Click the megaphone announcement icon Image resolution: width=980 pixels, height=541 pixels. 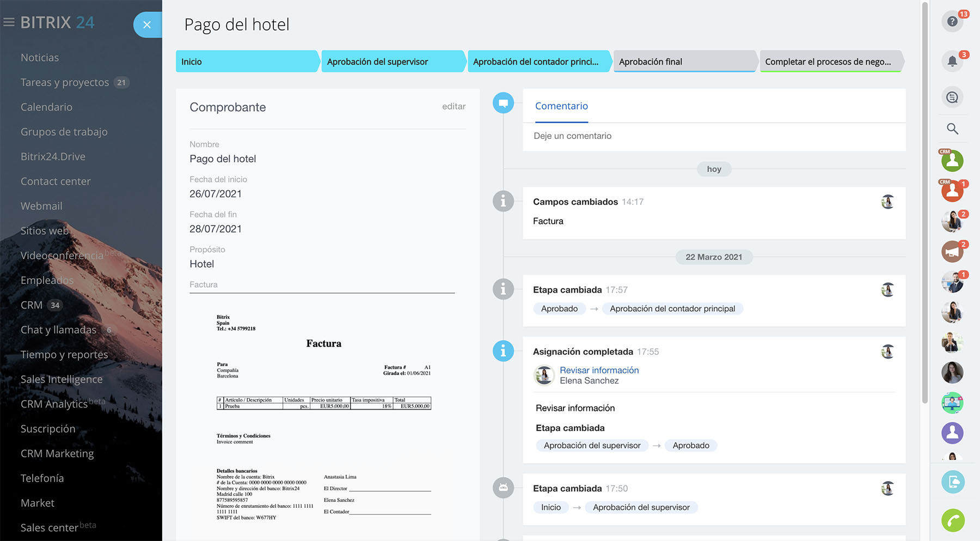[x=952, y=252]
